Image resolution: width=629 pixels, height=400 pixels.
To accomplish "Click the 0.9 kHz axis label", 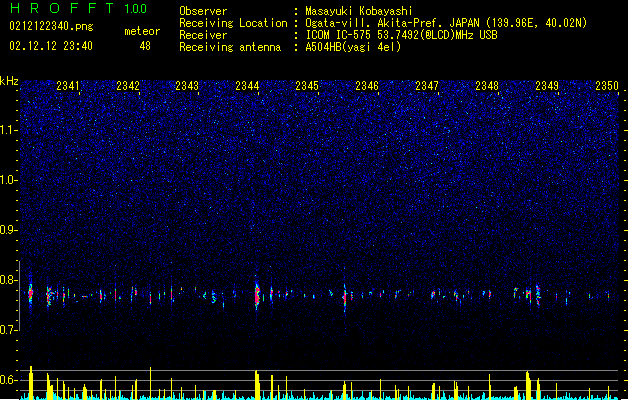I will (9, 230).
